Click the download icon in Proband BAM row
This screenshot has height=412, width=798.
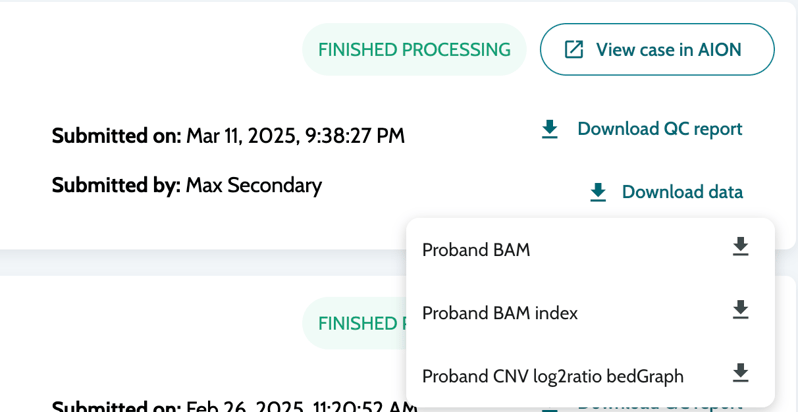point(740,247)
